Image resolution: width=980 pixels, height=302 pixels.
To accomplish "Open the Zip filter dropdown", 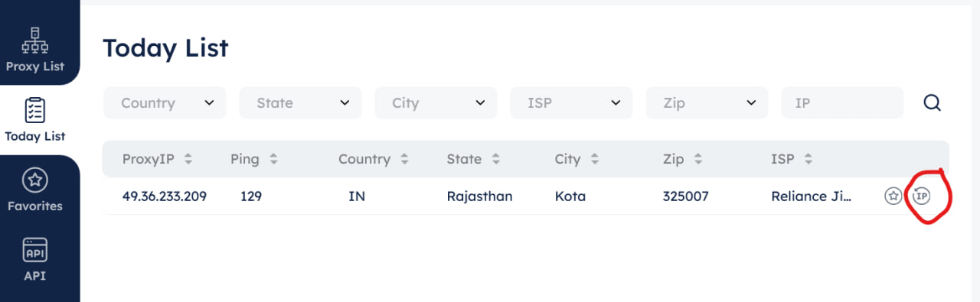I will click(x=707, y=102).
